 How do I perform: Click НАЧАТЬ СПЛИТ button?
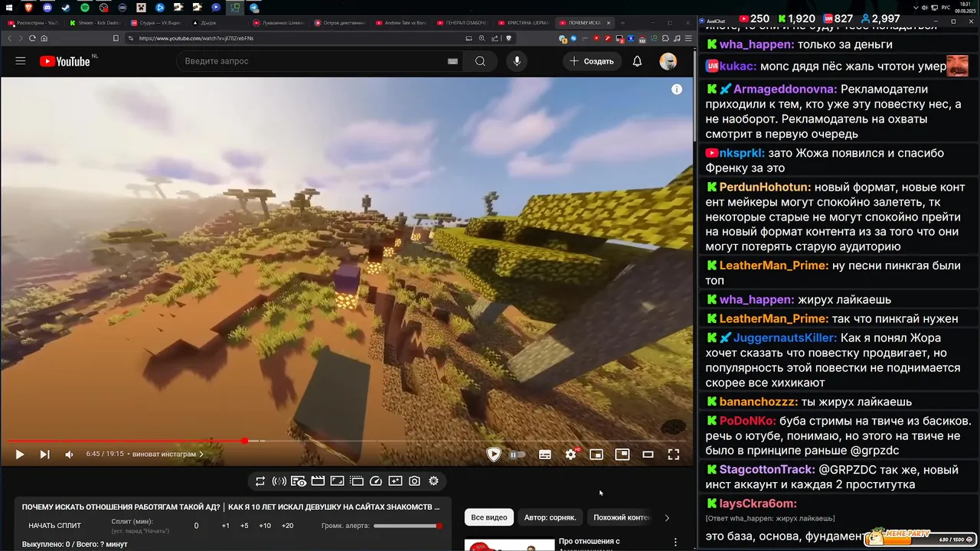[55, 526]
